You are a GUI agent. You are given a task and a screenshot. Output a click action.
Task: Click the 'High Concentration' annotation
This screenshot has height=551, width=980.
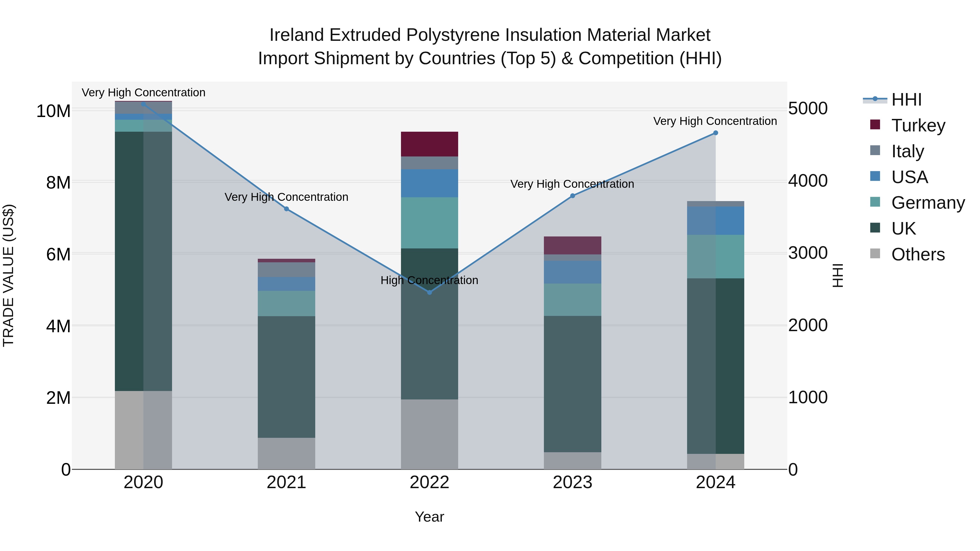(x=430, y=280)
